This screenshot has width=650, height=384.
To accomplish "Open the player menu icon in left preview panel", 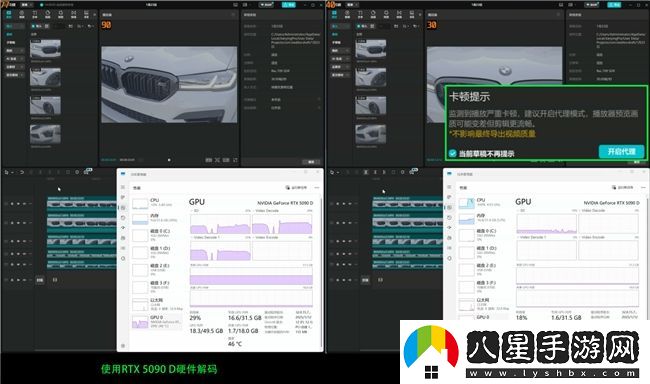I will [x=233, y=15].
